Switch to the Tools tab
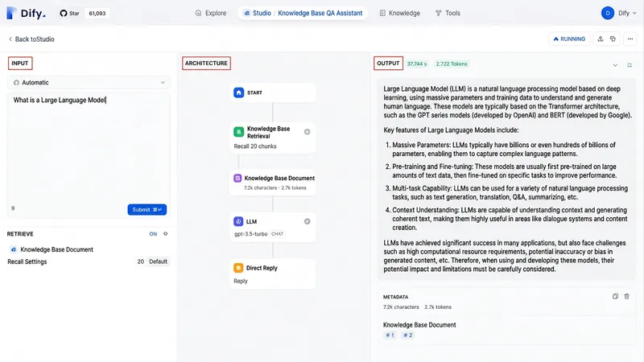This screenshot has height=362, width=644. tap(448, 13)
